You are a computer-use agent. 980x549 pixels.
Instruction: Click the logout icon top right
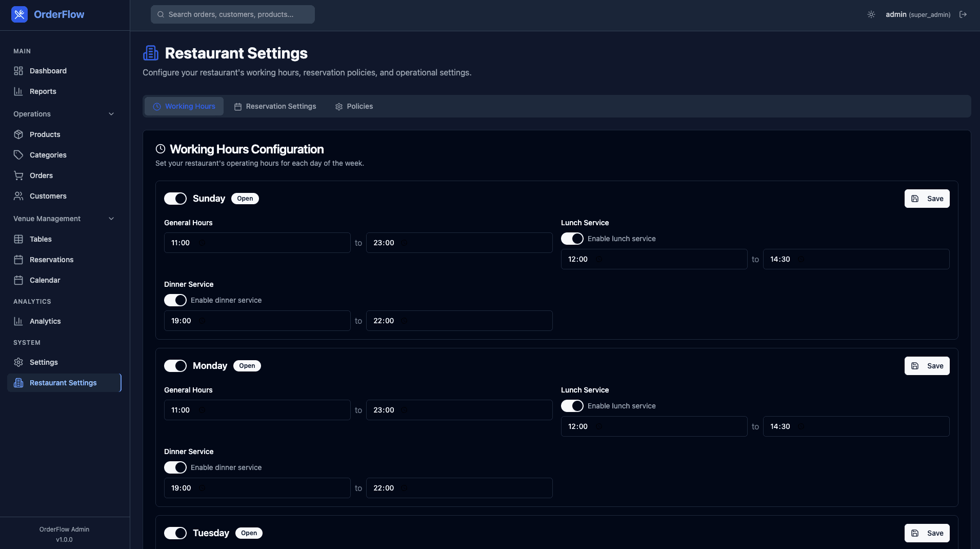[x=964, y=14]
